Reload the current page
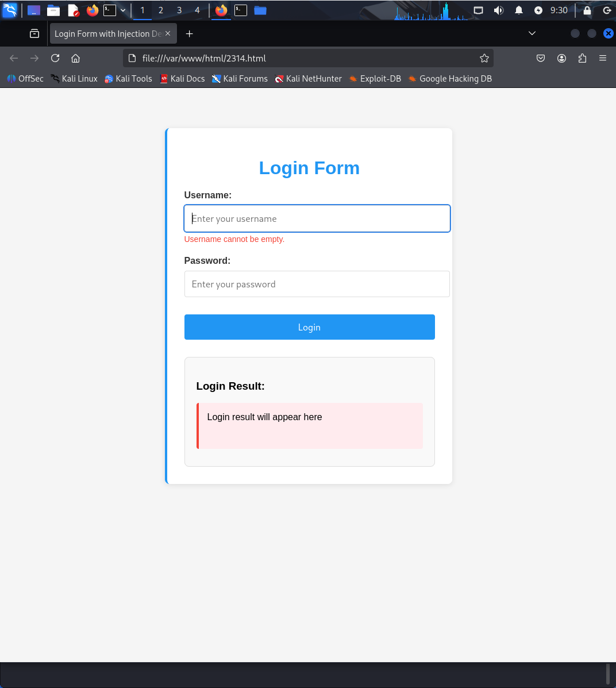The height and width of the screenshot is (688, 616). click(55, 59)
